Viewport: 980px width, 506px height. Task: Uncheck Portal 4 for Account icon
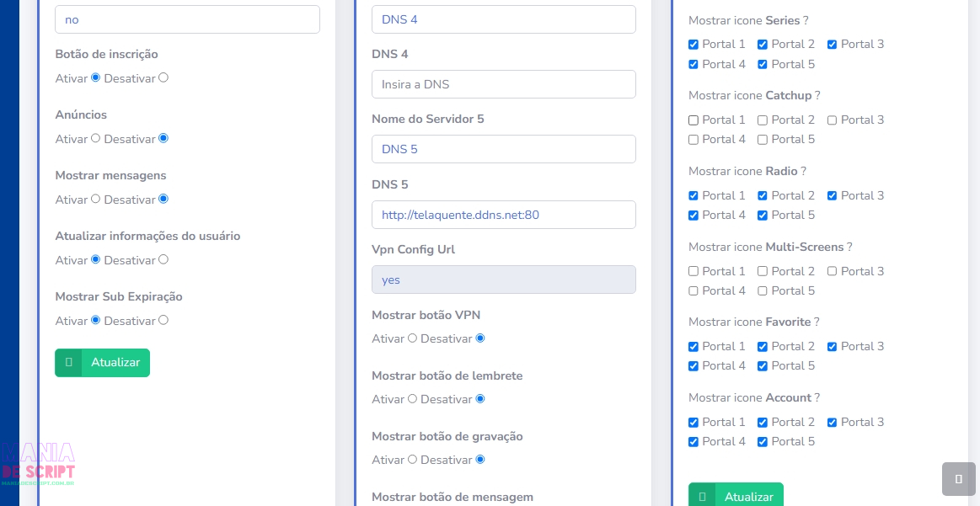[x=693, y=442]
